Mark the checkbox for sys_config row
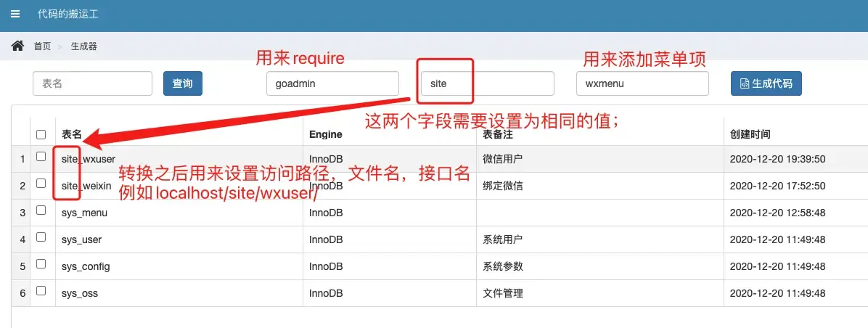 41,265
